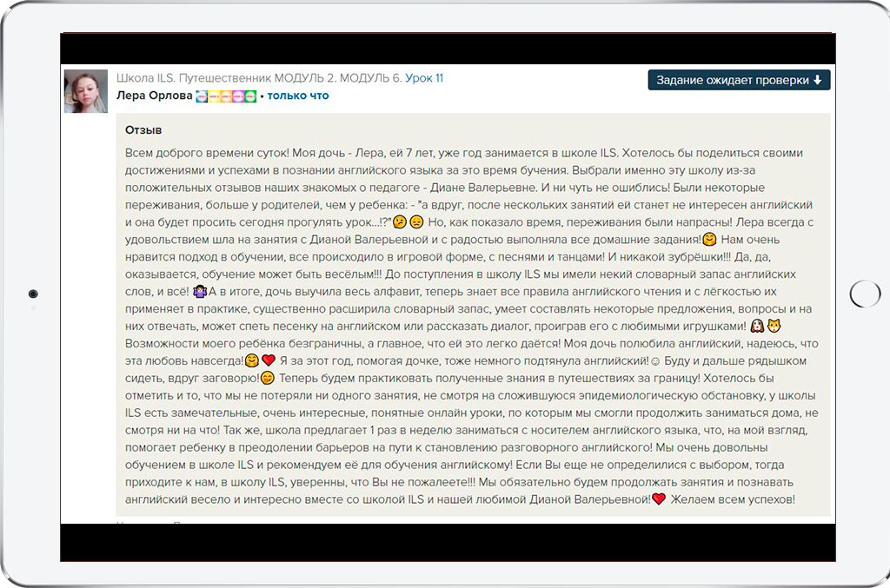Click the thinking face emoji after 'урок...!?'

(x=400, y=222)
